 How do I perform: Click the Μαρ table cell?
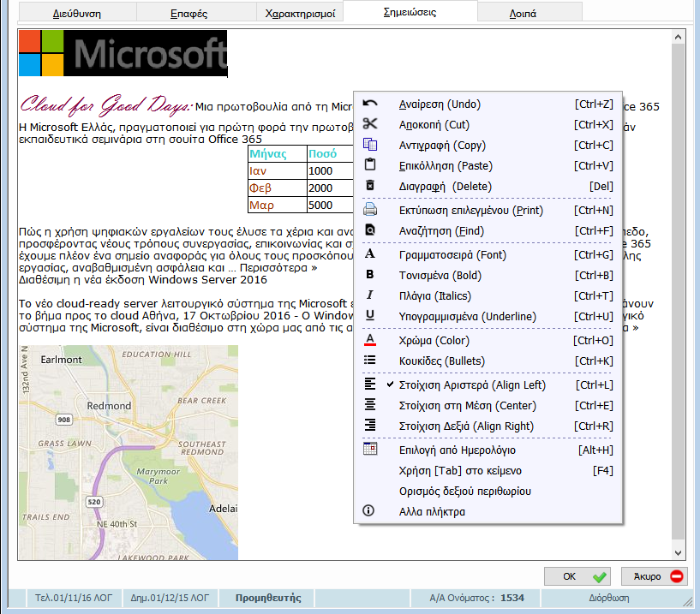tap(278, 205)
